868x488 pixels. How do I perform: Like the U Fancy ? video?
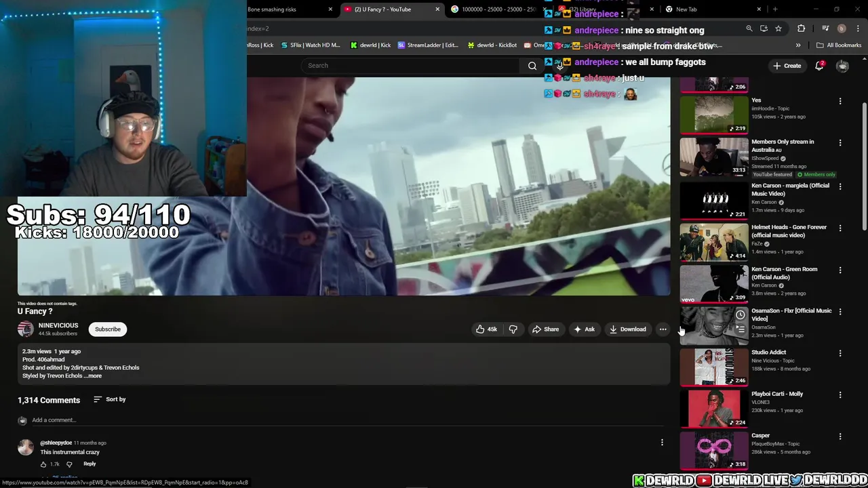pos(486,329)
